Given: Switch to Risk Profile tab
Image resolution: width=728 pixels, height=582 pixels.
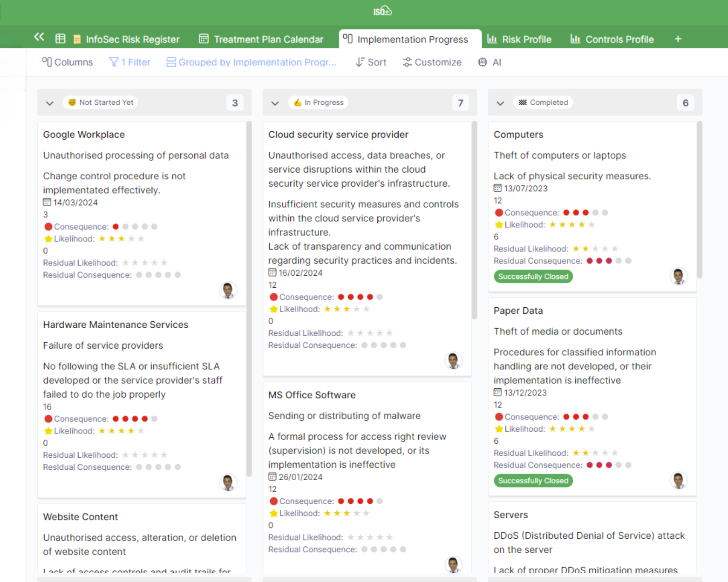Looking at the screenshot, I should [x=519, y=39].
